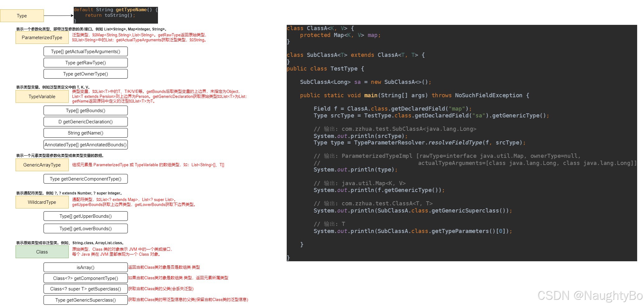Click the red description beside GenericArrayType
Image resolution: width=644 pixels, height=306 pixels.
pyautogui.click(x=148, y=165)
